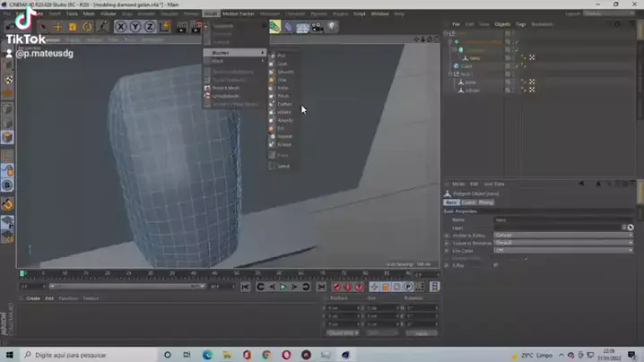Image resolution: width=644 pixels, height=362 pixels.
Task: Click the Record Mesh menu entry
Action: [225, 88]
